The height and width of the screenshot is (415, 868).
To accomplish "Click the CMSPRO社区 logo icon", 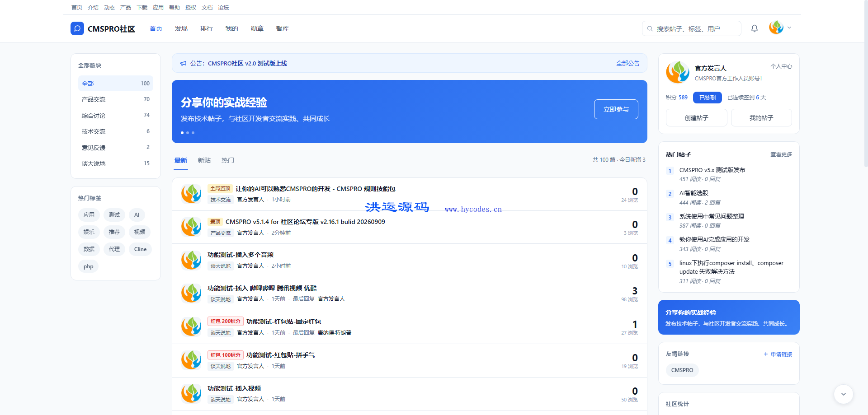I will pyautogui.click(x=77, y=28).
